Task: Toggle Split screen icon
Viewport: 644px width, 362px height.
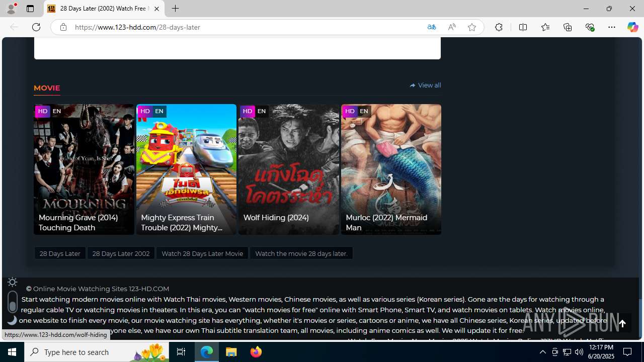Action: point(523,27)
